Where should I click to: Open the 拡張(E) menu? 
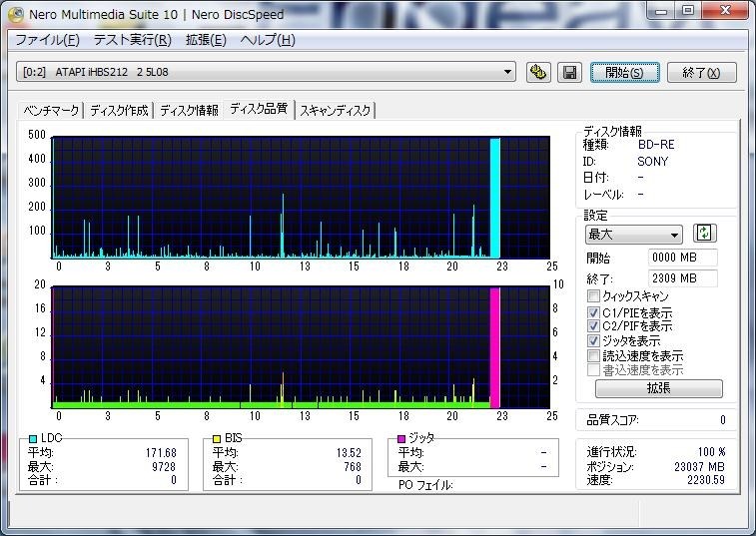click(206, 40)
